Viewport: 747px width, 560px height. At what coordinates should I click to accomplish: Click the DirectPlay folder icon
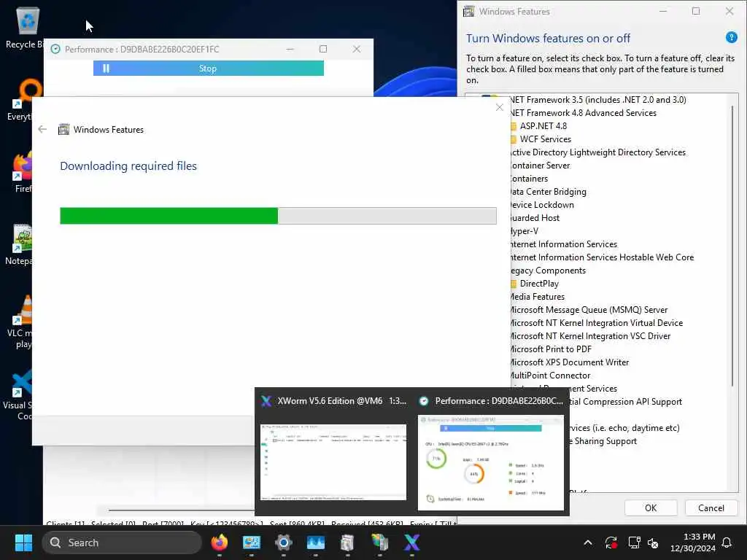(x=513, y=284)
